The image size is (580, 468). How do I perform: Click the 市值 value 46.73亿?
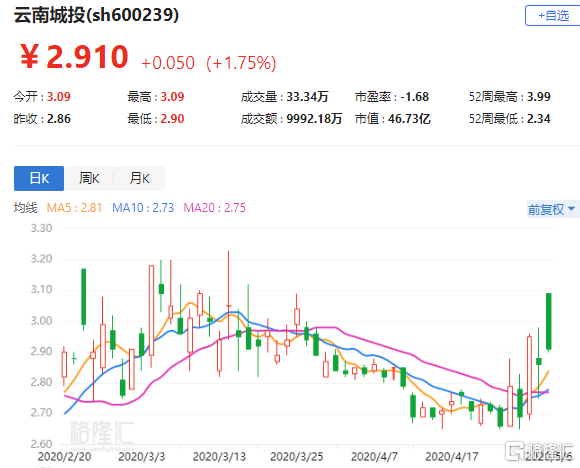coord(409,119)
